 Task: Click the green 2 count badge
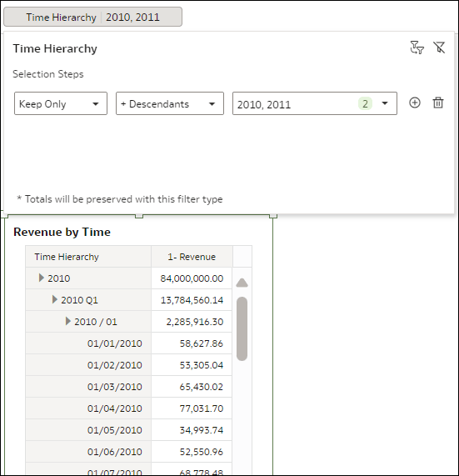click(x=365, y=104)
